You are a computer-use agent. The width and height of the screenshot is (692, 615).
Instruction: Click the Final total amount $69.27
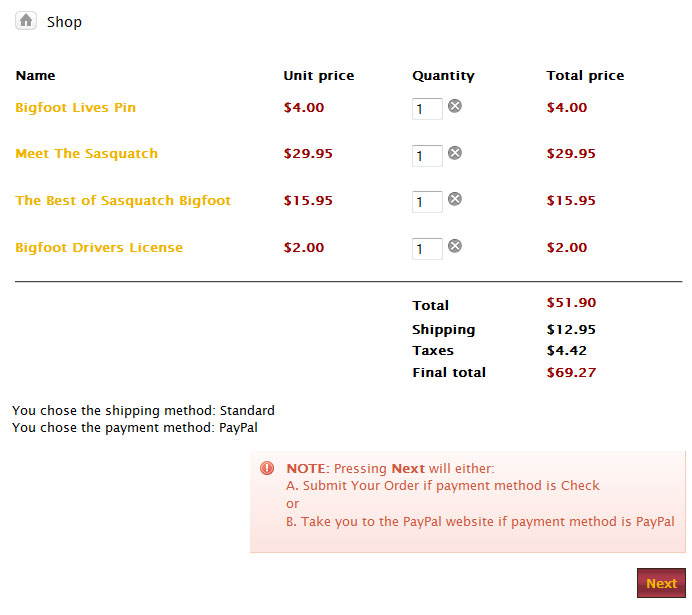[571, 373]
